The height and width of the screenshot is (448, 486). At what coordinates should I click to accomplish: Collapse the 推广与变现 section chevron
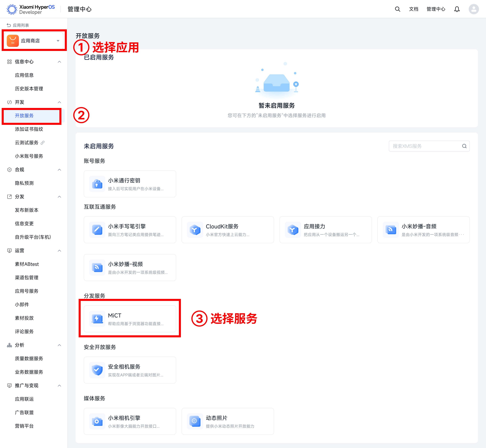[x=59, y=386]
